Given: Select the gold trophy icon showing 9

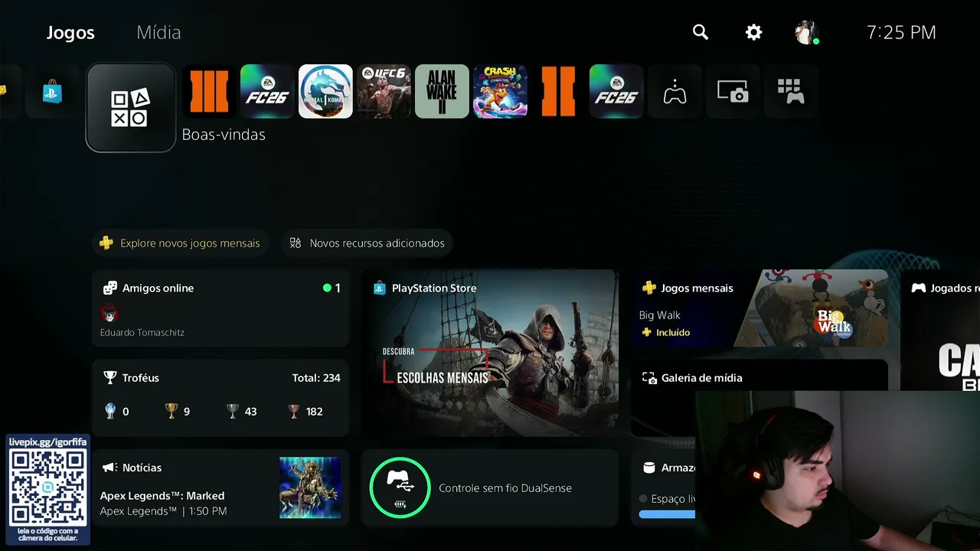Looking at the screenshot, I should point(171,411).
